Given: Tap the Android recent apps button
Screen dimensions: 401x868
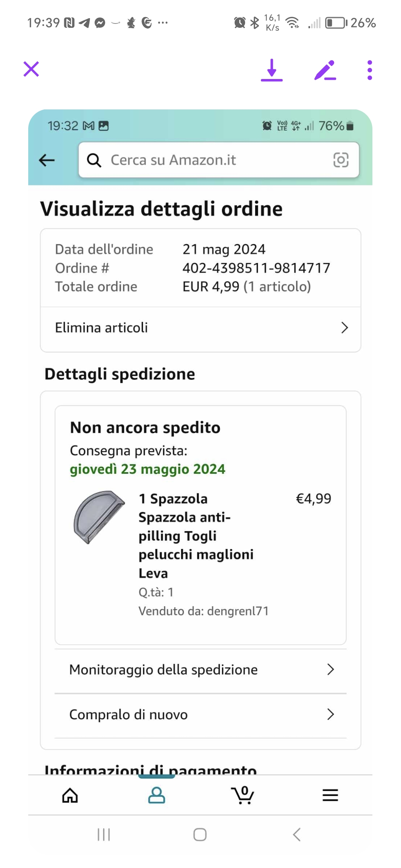Looking at the screenshot, I should 104,835.
